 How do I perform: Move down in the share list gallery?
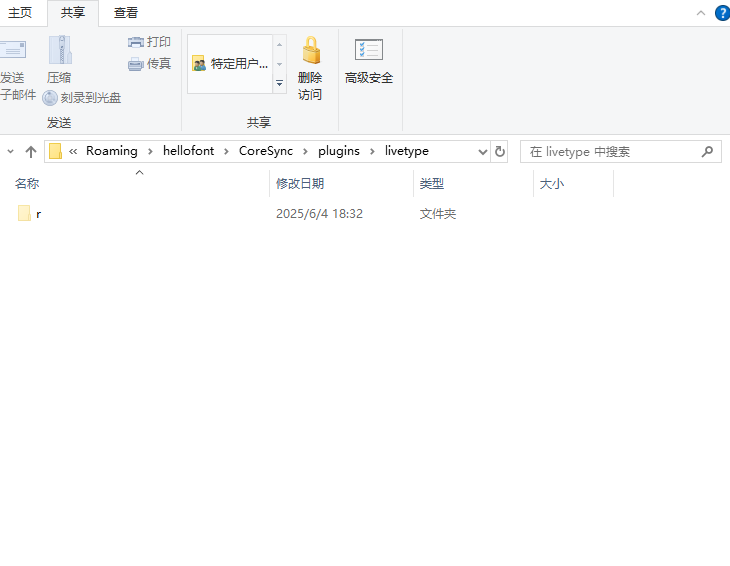279,64
